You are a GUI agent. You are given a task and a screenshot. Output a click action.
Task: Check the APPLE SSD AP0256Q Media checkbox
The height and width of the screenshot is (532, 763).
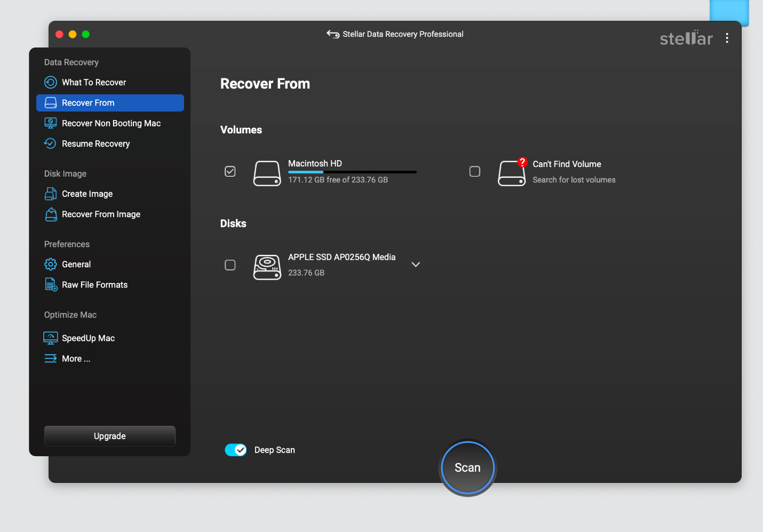(230, 265)
